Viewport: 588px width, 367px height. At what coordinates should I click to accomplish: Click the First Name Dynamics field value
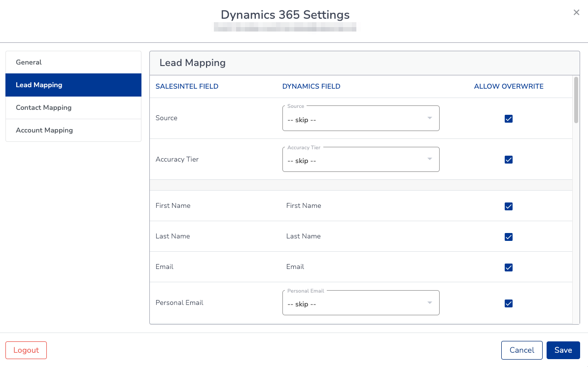(x=304, y=205)
